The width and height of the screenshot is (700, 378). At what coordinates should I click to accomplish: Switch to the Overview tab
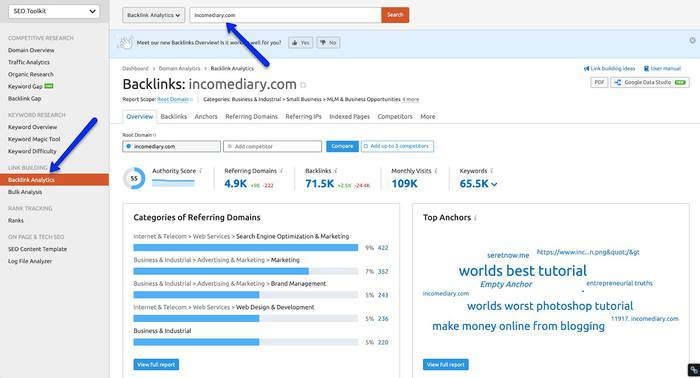point(139,116)
